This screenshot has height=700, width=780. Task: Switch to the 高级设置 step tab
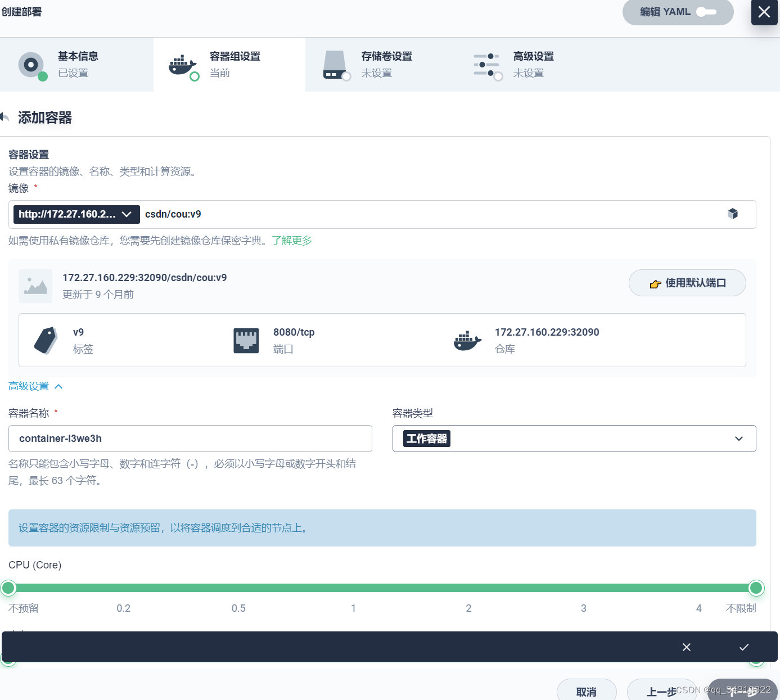click(x=533, y=65)
